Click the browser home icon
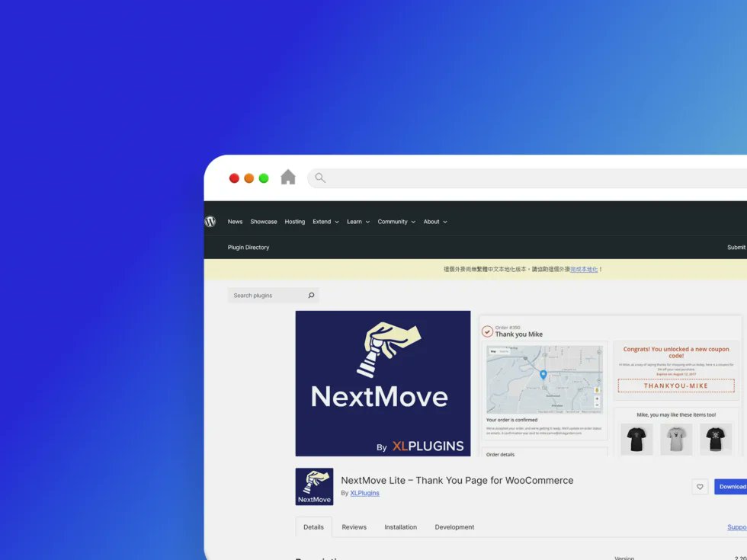 coord(288,177)
